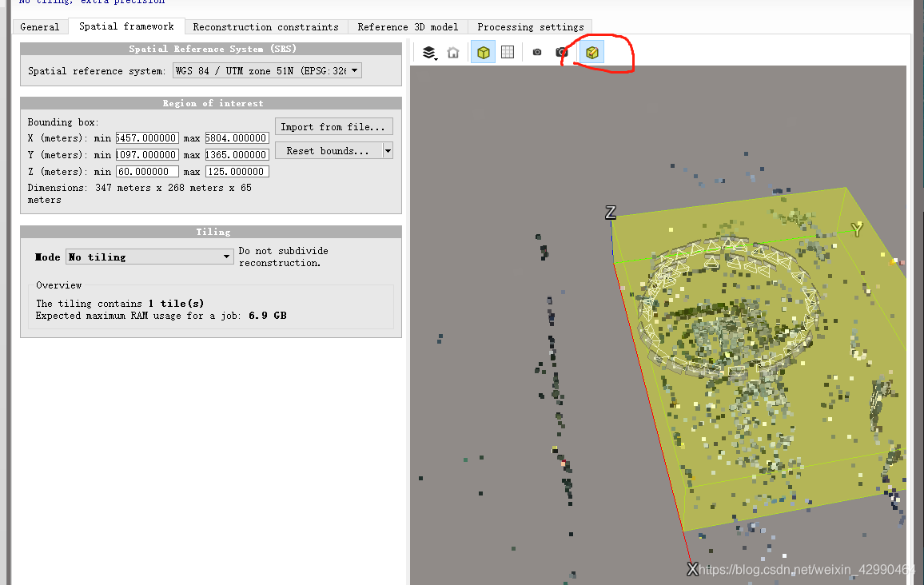Click the Reset bounds button
The width and height of the screenshot is (924, 585).
point(329,151)
